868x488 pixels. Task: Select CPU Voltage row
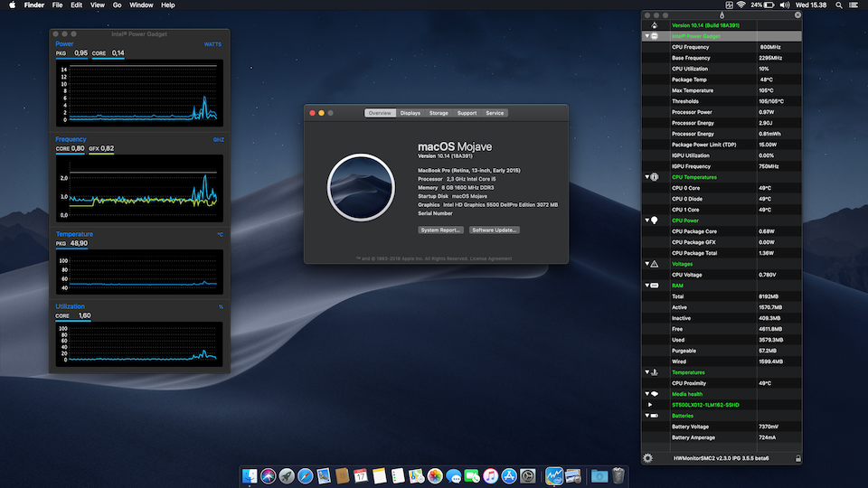tap(722, 275)
